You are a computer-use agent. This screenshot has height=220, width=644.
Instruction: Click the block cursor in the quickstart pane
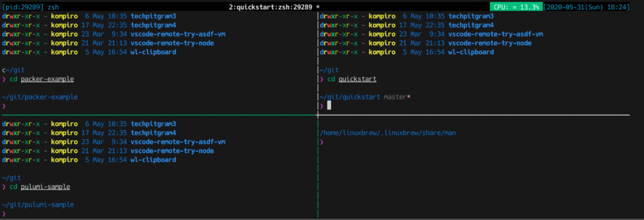coord(329,105)
